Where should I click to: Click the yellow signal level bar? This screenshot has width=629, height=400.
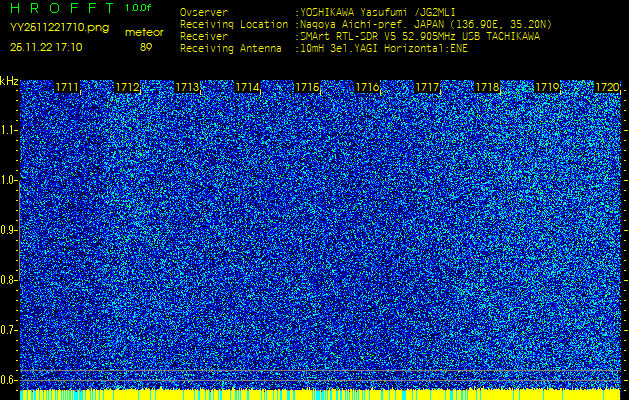pos(320,394)
